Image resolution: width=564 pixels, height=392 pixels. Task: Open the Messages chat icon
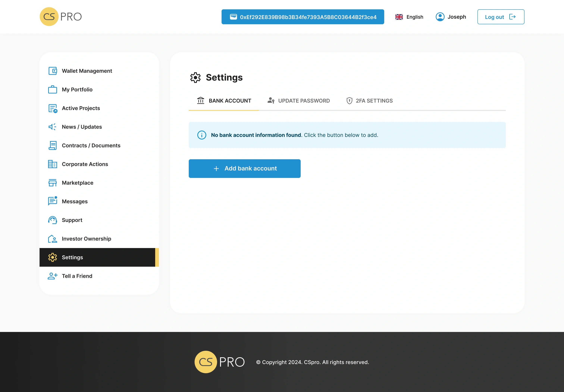pyautogui.click(x=53, y=201)
